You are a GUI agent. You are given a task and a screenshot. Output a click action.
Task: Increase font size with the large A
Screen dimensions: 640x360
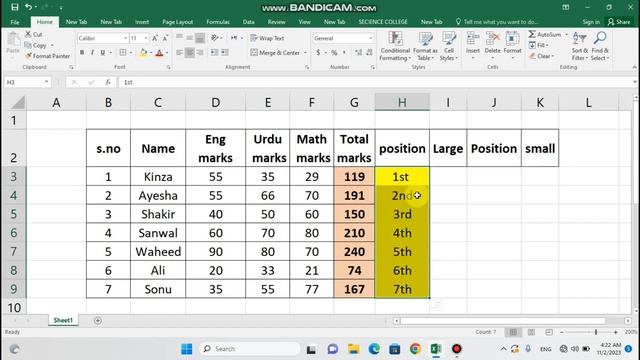155,38
